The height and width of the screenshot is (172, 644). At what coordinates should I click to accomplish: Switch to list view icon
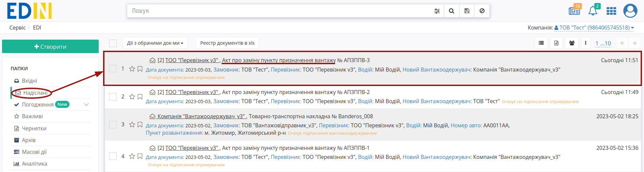pos(541,43)
